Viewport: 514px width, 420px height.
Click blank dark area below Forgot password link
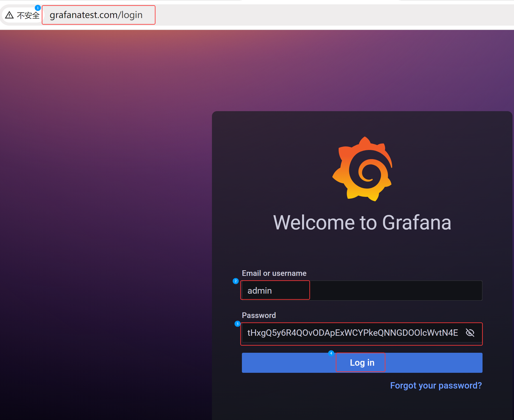pos(362,406)
